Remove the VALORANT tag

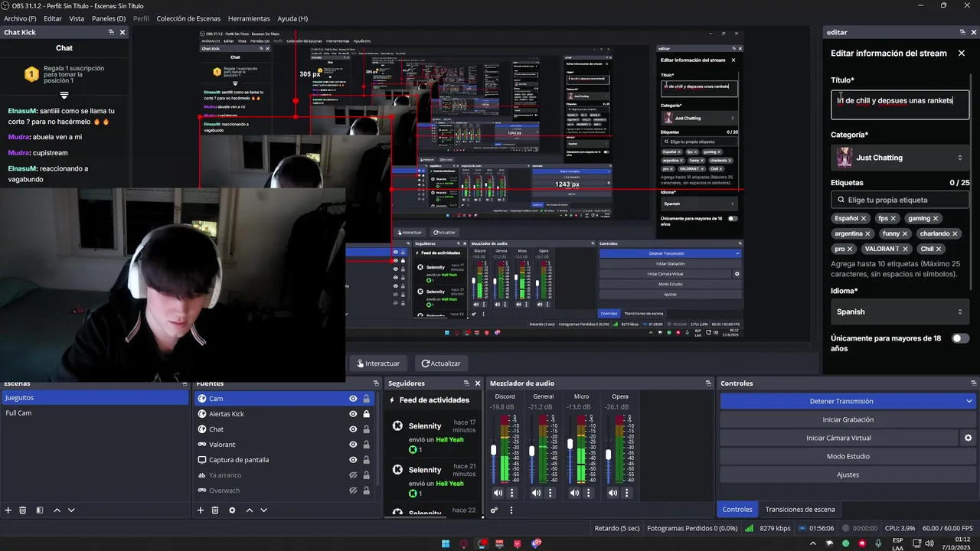click(x=905, y=249)
